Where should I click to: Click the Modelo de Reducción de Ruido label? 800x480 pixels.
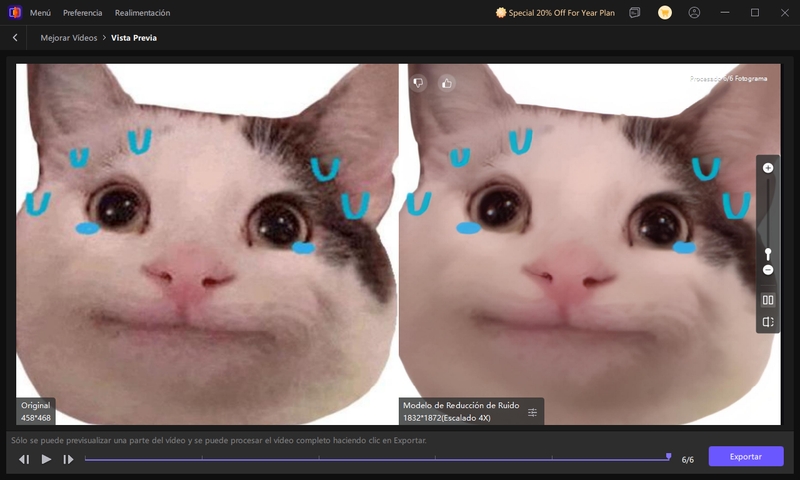click(461, 405)
